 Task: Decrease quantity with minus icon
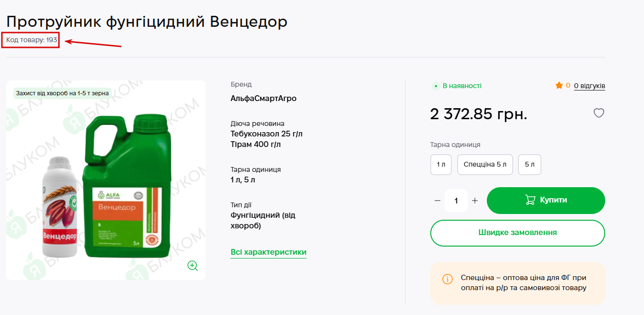[x=437, y=201]
